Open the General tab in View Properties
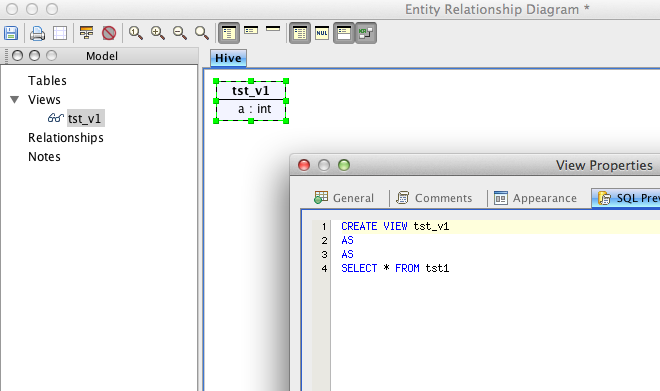660x391 pixels. pos(344,198)
